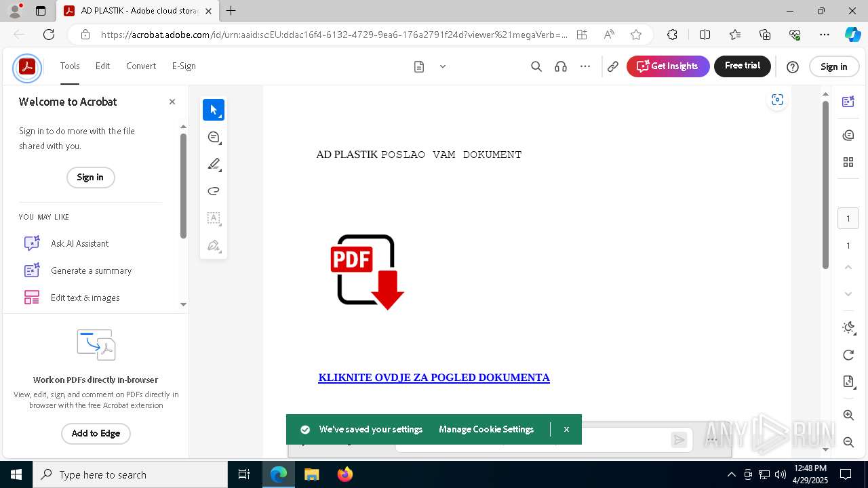The width and height of the screenshot is (868, 488).
Task: Zoom out of the document
Action: 848,442
